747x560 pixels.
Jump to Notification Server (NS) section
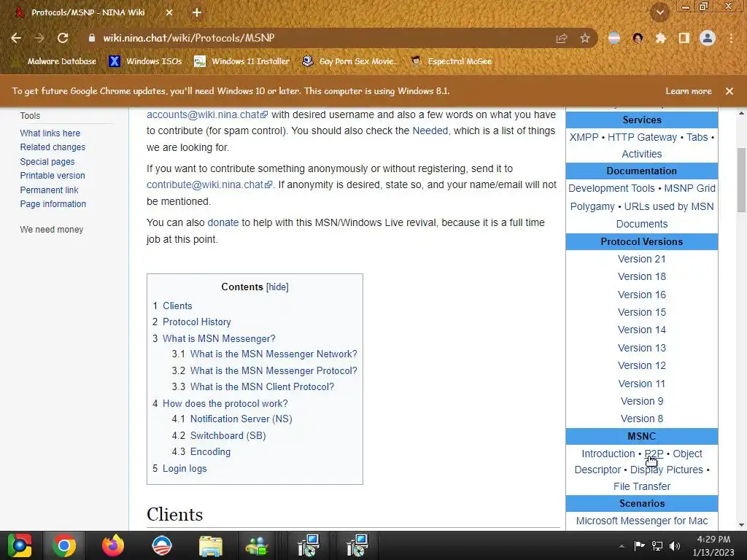point(241,419)
